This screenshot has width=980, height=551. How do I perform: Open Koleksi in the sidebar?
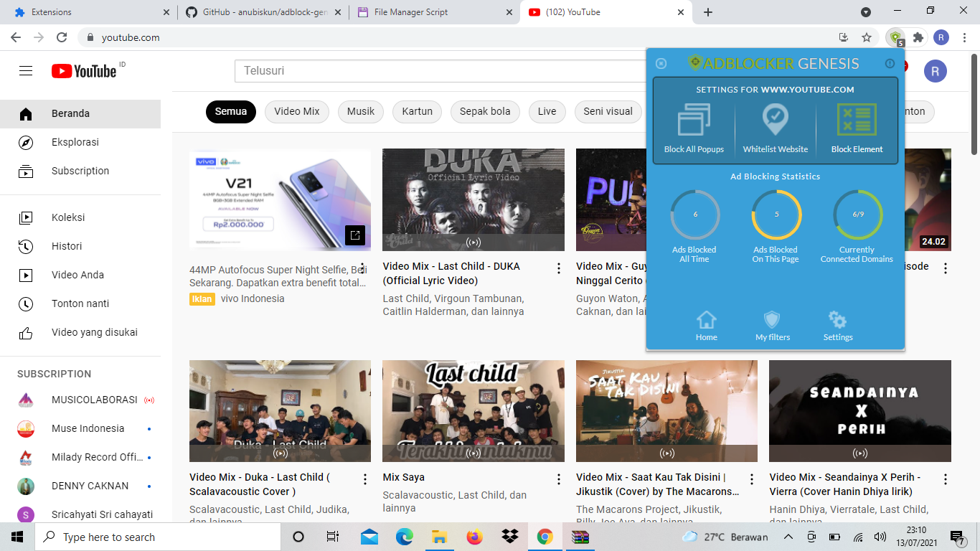pos(80,217)
